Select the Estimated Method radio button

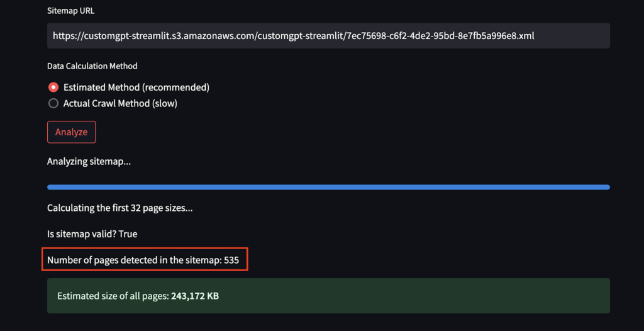pos(53,87)
